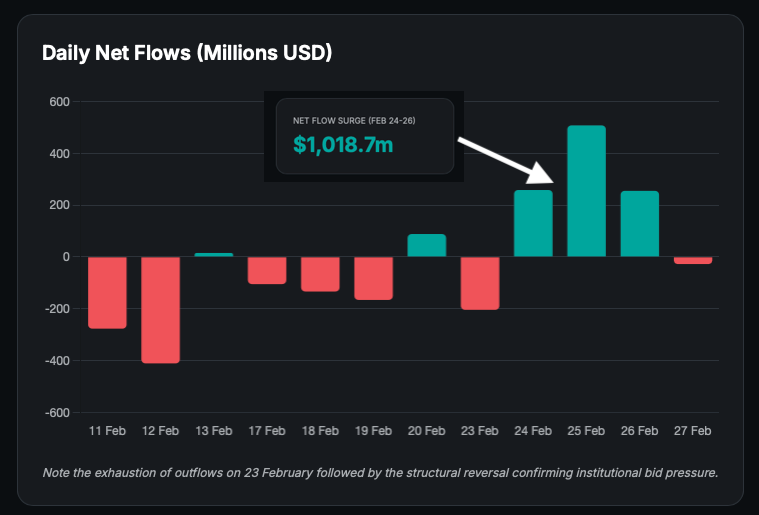Select the small red 27 Feb bar
Viewport: 759px width, 515px height.
pos(693,260)
